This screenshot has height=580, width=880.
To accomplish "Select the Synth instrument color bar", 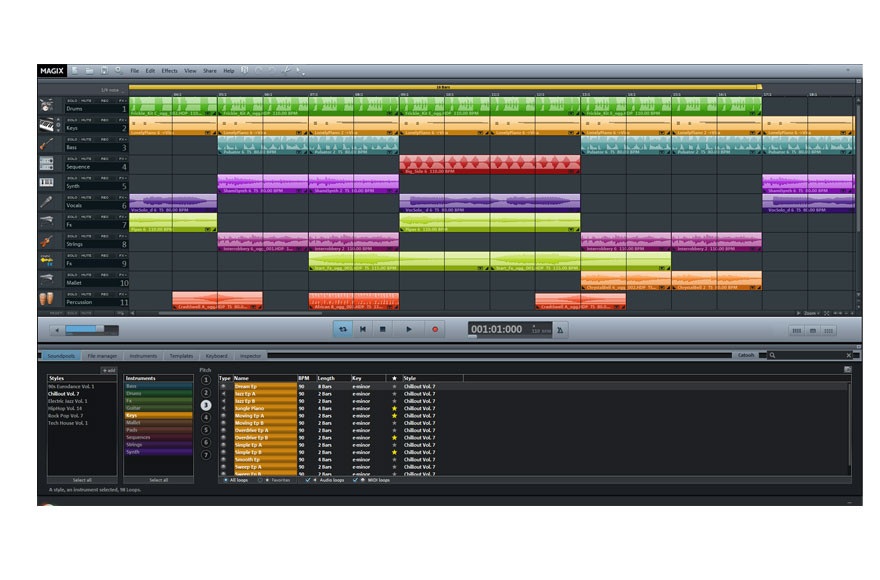I will pos(158,452).
